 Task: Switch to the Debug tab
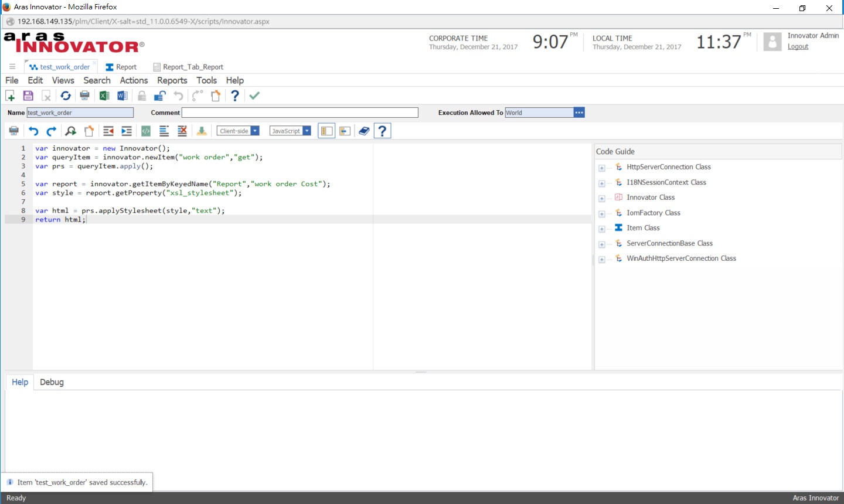(52, 382)
